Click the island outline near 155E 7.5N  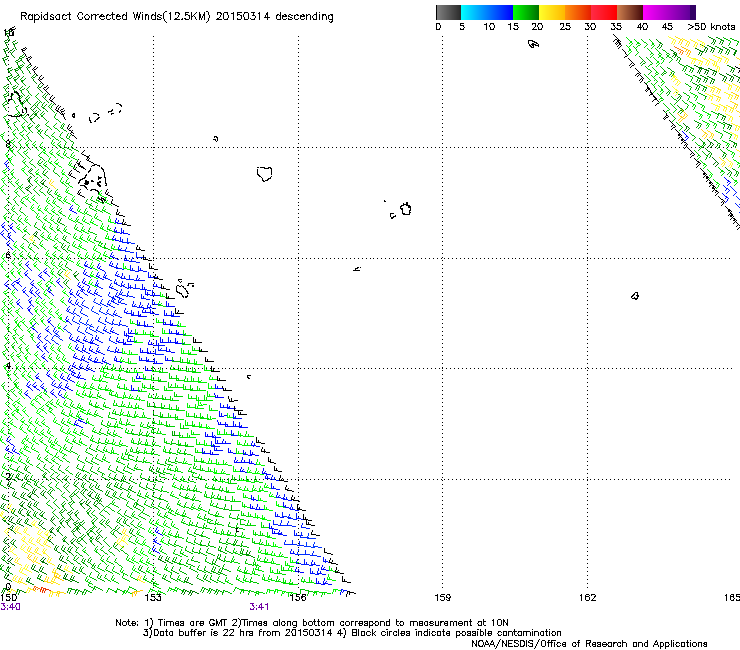(265, 174)
